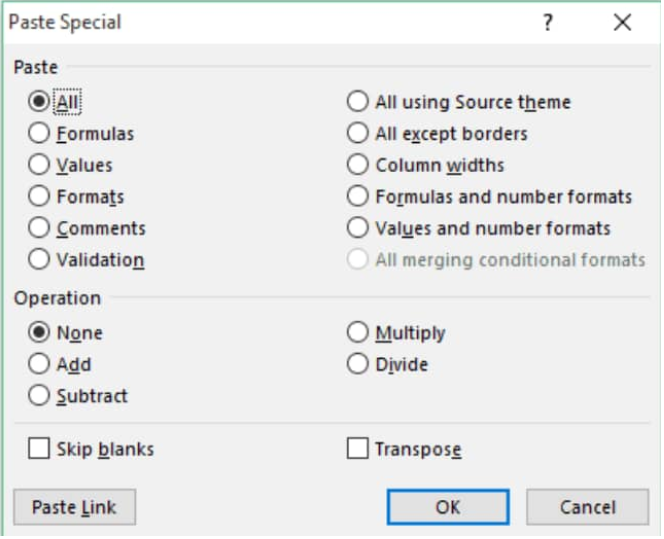Choose Values and number formats

[x=359, y=229]
